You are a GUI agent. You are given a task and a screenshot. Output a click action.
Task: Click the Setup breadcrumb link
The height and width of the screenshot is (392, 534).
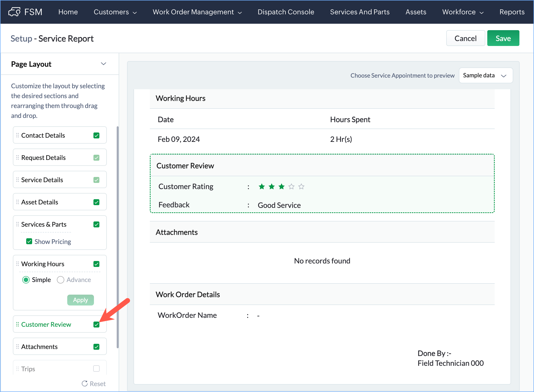point(21,39)
